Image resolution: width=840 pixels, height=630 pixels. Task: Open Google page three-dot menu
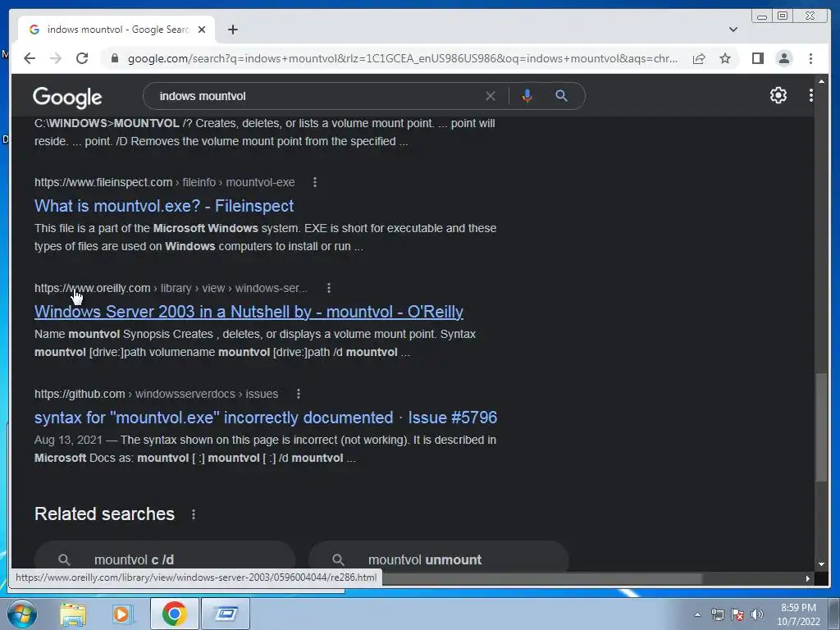click(811, 95)
